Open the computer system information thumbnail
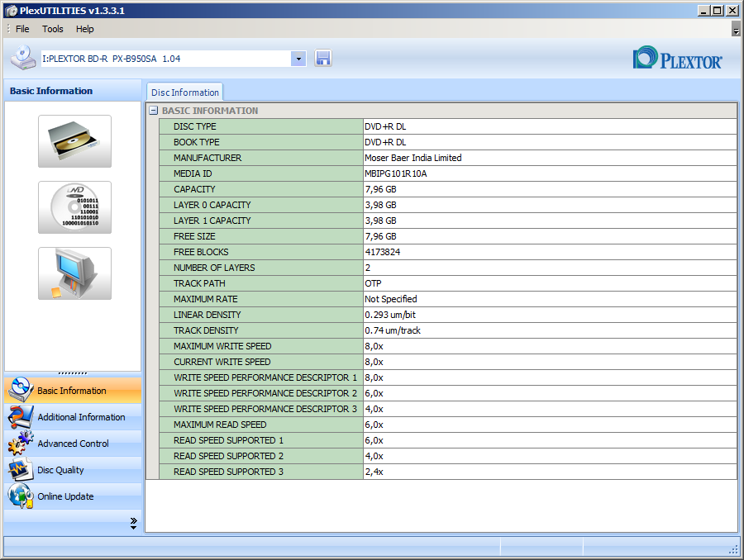The width and height of the screenshot is (744, 560). point(75,273)
